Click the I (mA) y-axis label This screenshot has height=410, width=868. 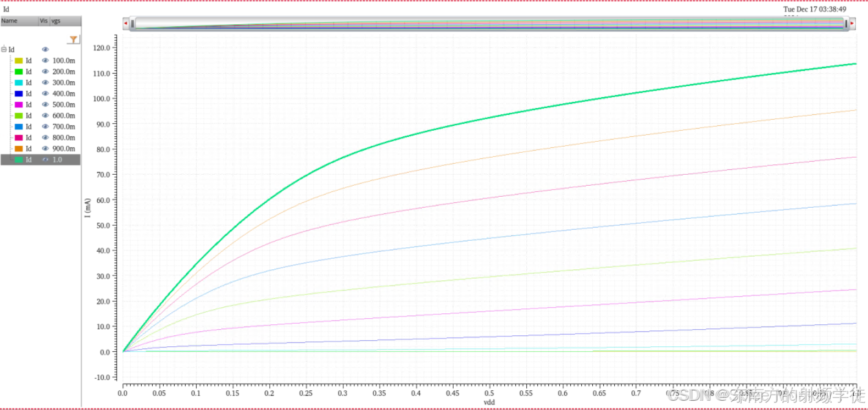pos(87,208)
